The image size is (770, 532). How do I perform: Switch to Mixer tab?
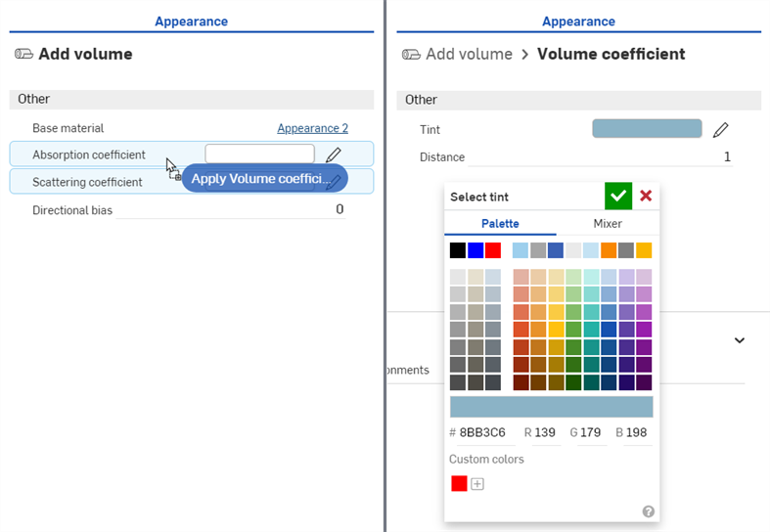[608, 223]
